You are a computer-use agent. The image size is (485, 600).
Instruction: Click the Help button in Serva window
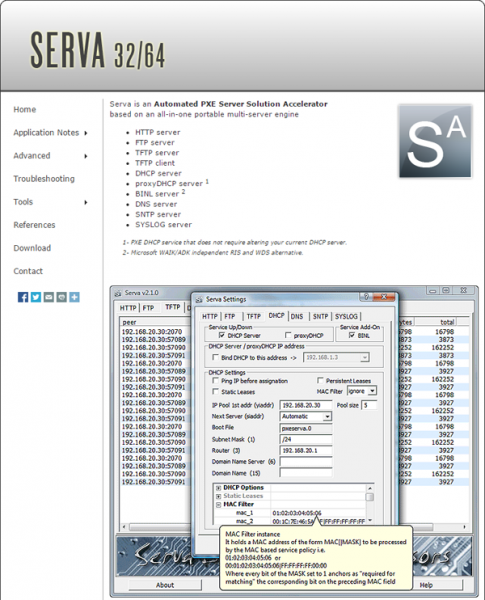coord(426,585)
